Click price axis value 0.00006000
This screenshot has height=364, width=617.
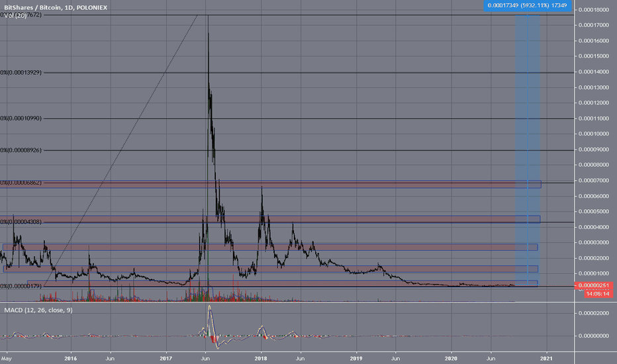coord(594,196)
